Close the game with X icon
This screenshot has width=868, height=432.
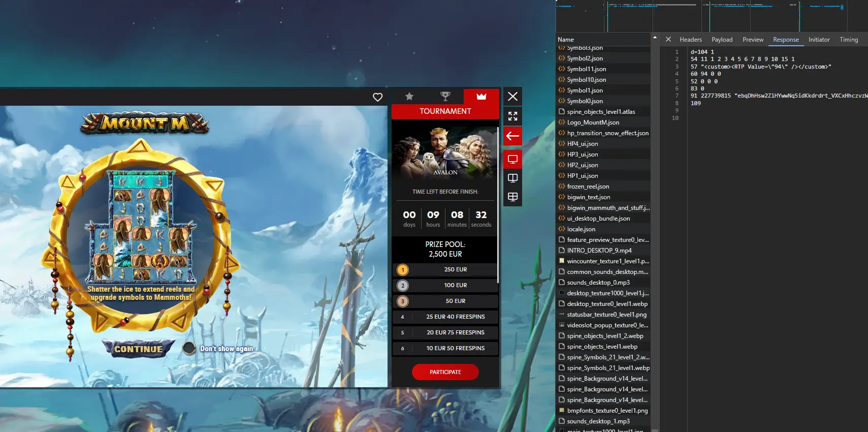(x=512, y=97)
